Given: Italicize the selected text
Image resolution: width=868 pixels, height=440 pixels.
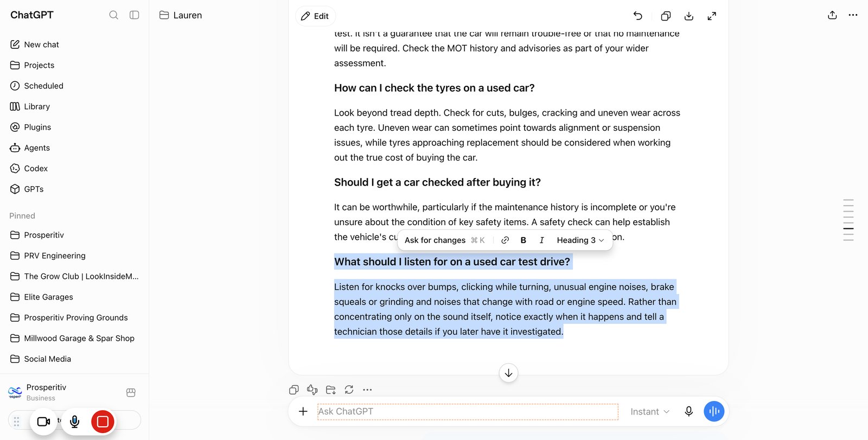Looking at the screenshot, I should [x=541, y=240].
